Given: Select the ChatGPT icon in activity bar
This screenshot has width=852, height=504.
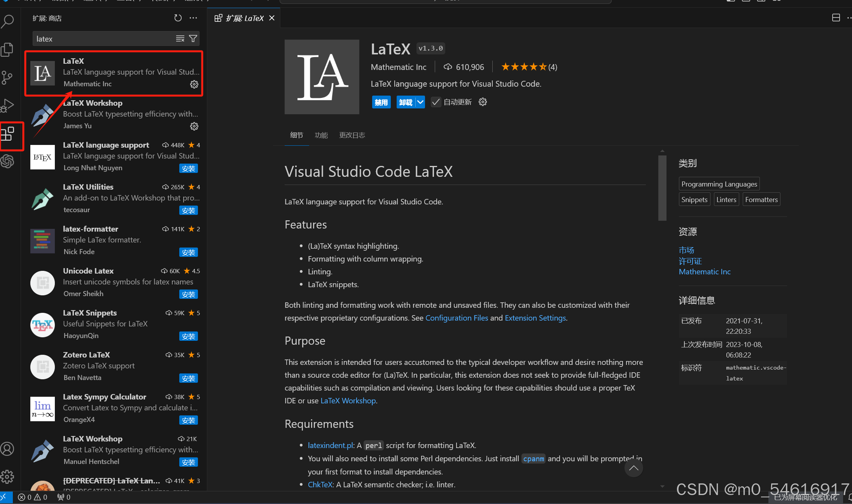Looking at the screenshot, I should tap(8, 161).
